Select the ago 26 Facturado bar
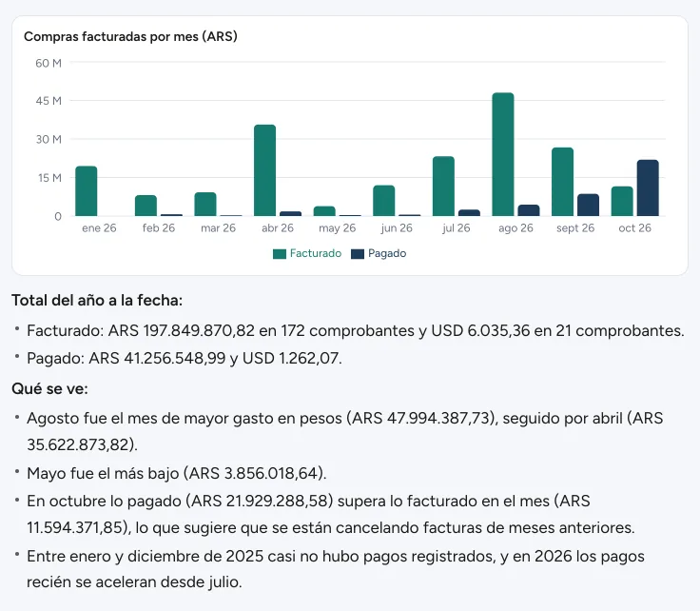Image resolution: width=700 pixels, height=611 pixels. 503,154
